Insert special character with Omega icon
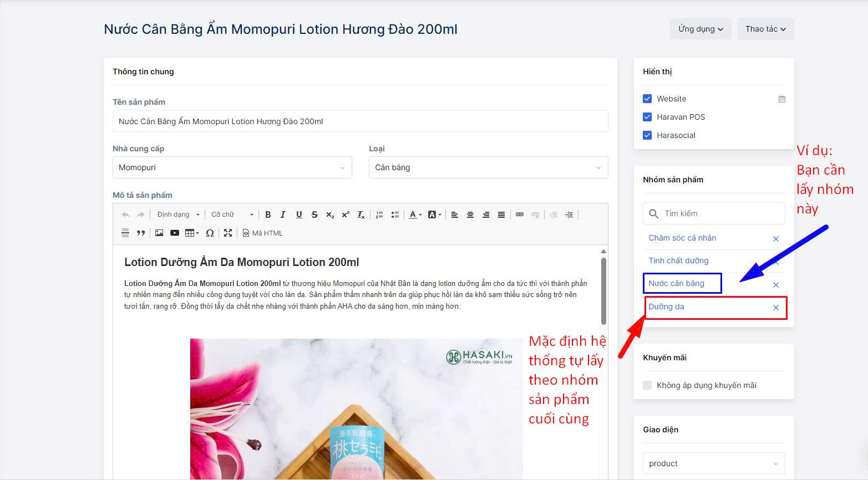The width and height of the screenshot is (868, 480). pyautogui.click(x=210, y=233)
